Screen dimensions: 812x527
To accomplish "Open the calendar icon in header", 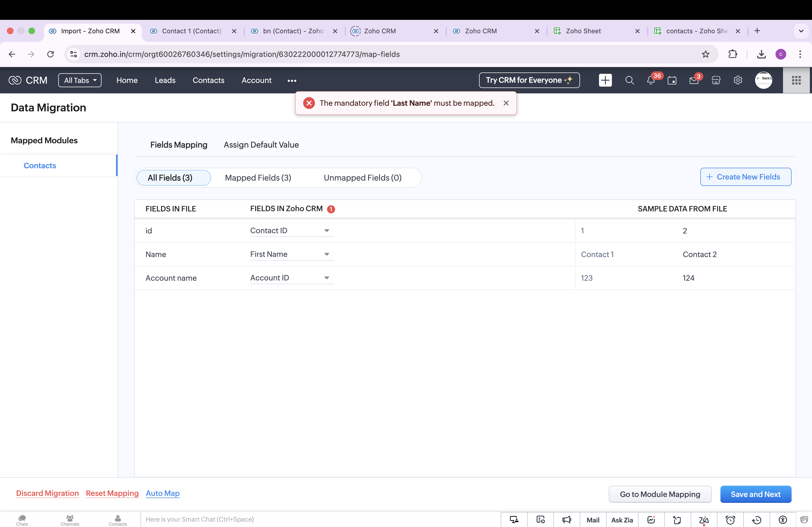I will (x=672, y=80).
